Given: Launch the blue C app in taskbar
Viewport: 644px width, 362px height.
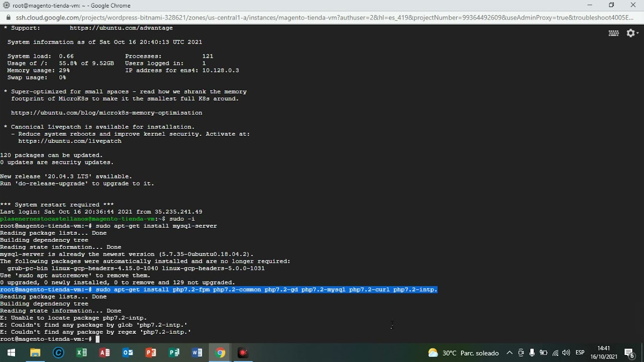Looking at the screenshot, I should 58,353.
